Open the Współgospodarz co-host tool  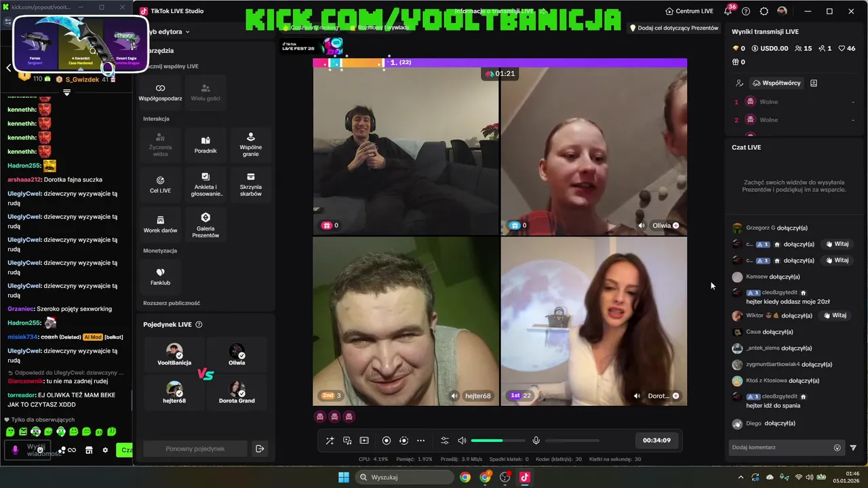click(x=160, y=92)
